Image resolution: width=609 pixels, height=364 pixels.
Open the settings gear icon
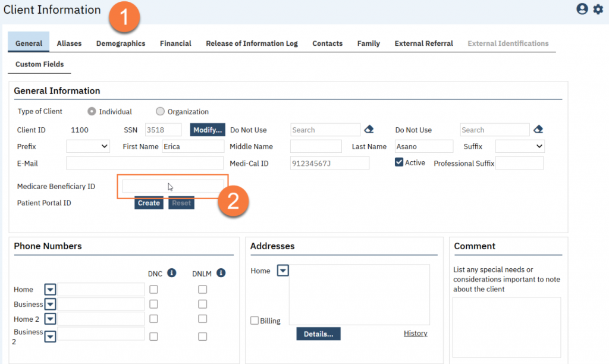[598, 9]
